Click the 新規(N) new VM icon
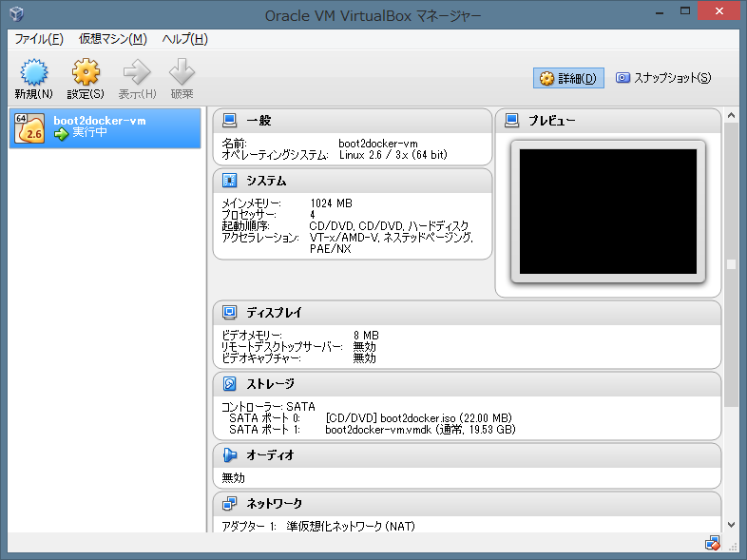This screenshot has width=747, height=560. tap(34, 72)
